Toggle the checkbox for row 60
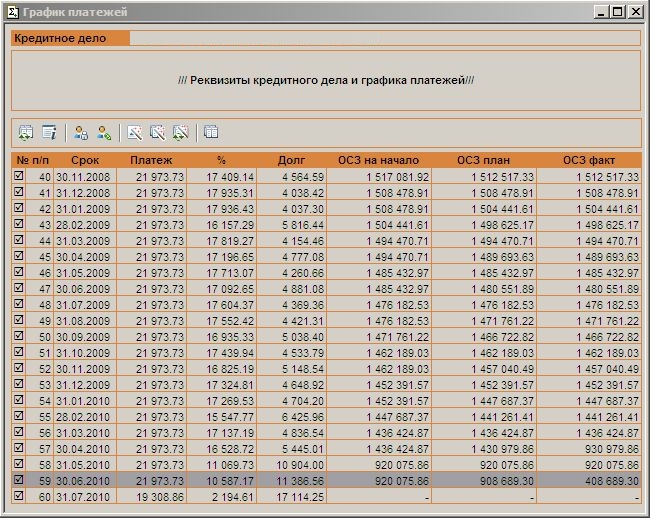 pyautogui.click(x=19, y=496)
